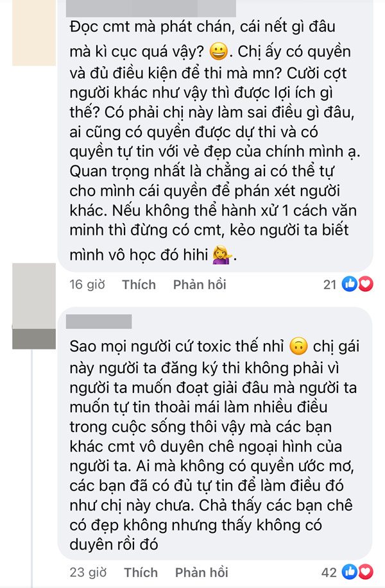Click blurred author name above 'Sao mọi người'

[99, 322]
